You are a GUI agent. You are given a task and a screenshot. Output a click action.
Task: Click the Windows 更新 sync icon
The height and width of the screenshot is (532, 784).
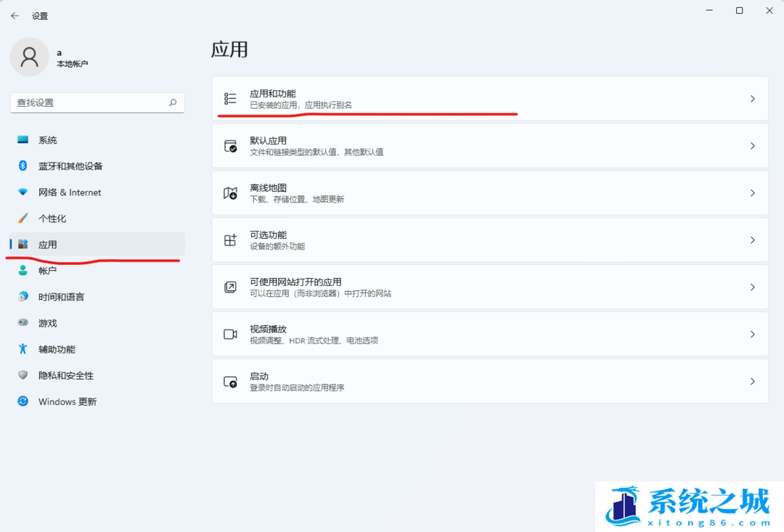coord(23,401)
